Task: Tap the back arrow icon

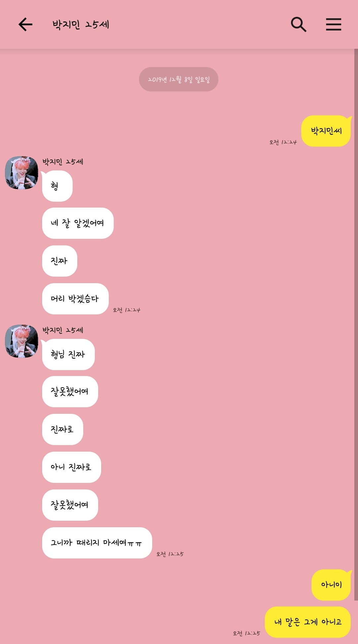Action: [26, 25]
